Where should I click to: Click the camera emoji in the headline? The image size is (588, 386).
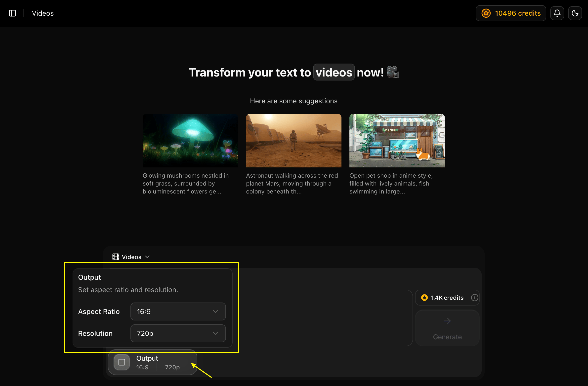tap(393, 72)
